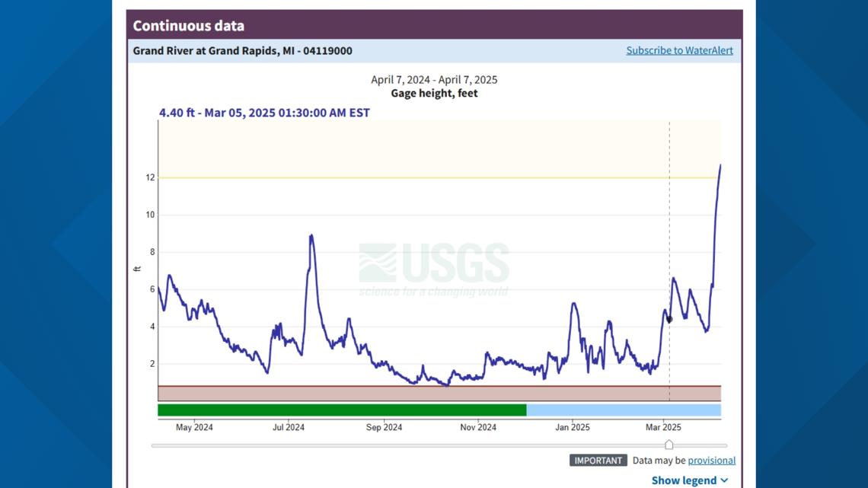
Task: Click the 4.40 ft reading tooltip text
Action: pyautogui.click(x=264, y=113)
